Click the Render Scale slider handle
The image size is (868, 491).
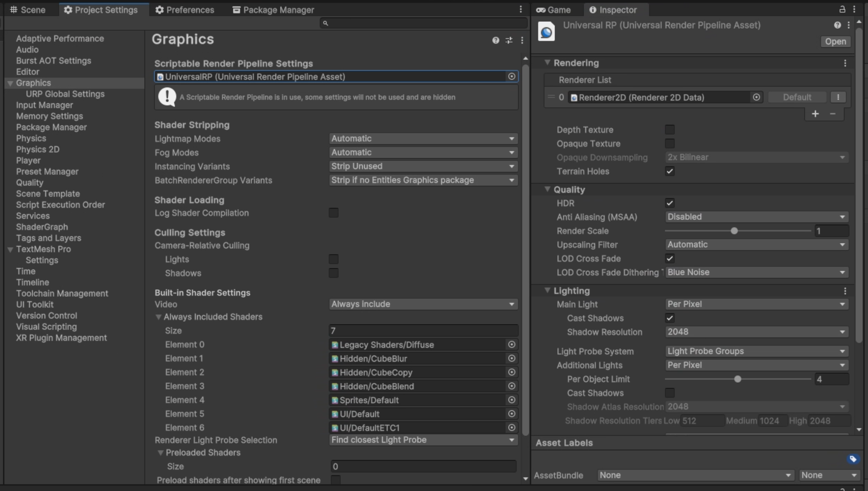point(734,231)
